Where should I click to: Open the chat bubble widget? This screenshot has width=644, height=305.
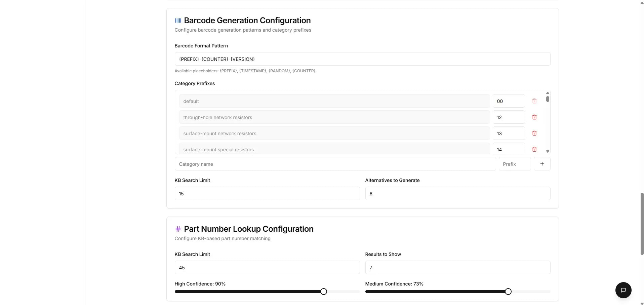point(623,290)
